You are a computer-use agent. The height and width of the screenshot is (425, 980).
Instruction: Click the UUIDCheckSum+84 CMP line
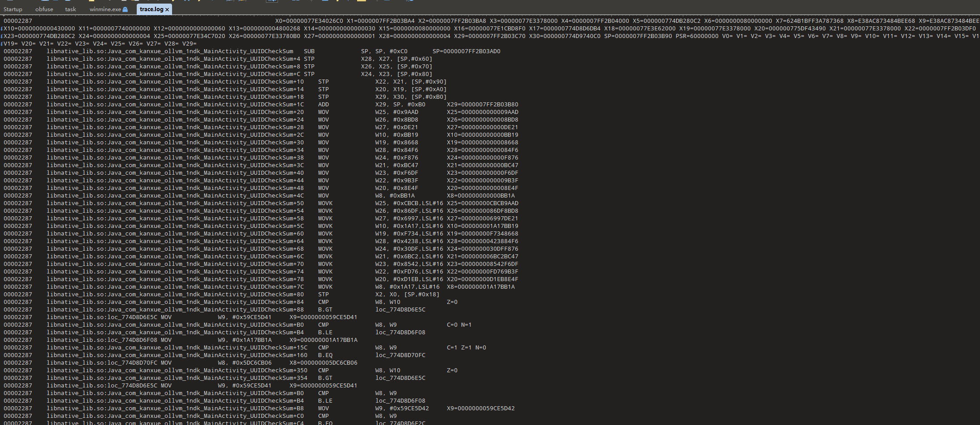(x=231, y=302)
